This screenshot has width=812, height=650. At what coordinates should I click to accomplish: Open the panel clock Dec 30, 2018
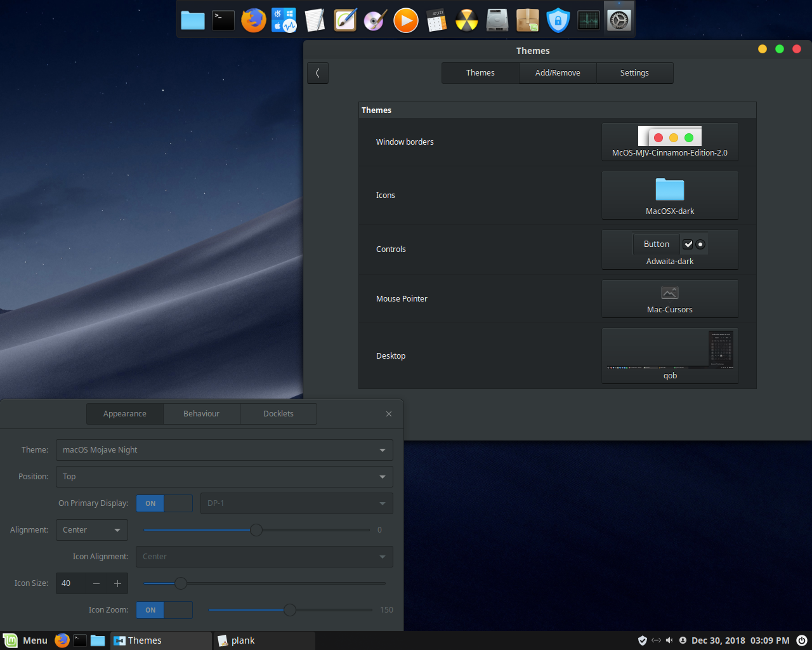[x=740, y=640]
